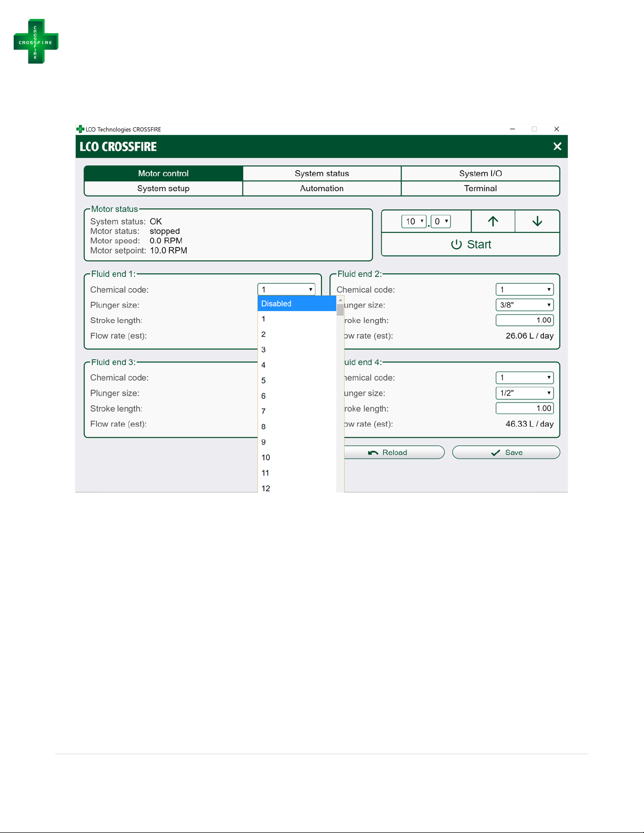Image resolution: width=644 pixels, height=833 pixels.
Task: Choose chemical code 10 from the list
Action: click(x=297, y=457)
